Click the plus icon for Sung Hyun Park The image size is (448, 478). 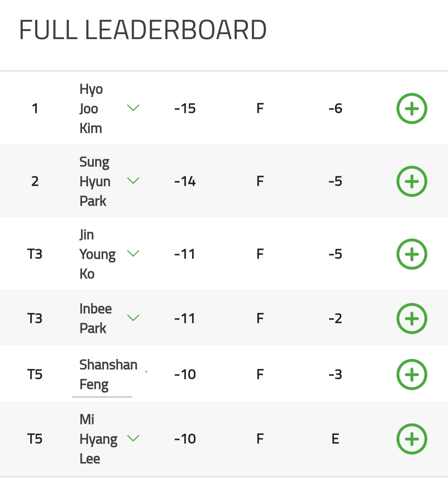coord(412,181)
